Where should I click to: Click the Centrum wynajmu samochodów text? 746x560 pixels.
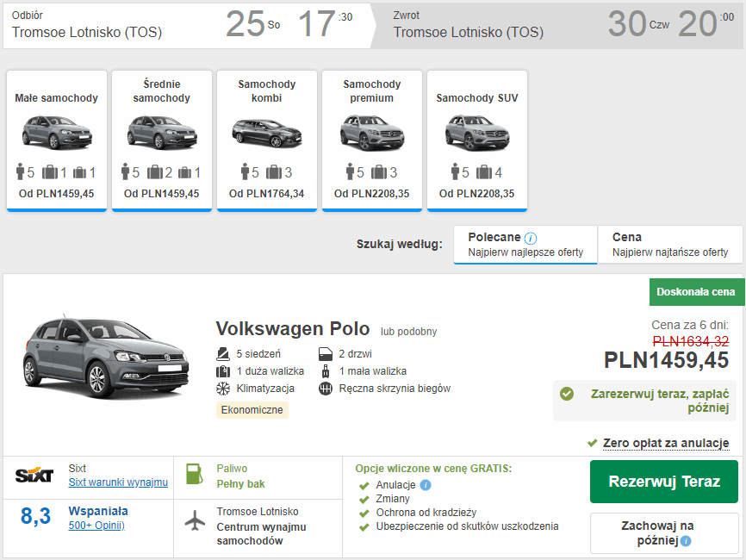coord(261,534)
